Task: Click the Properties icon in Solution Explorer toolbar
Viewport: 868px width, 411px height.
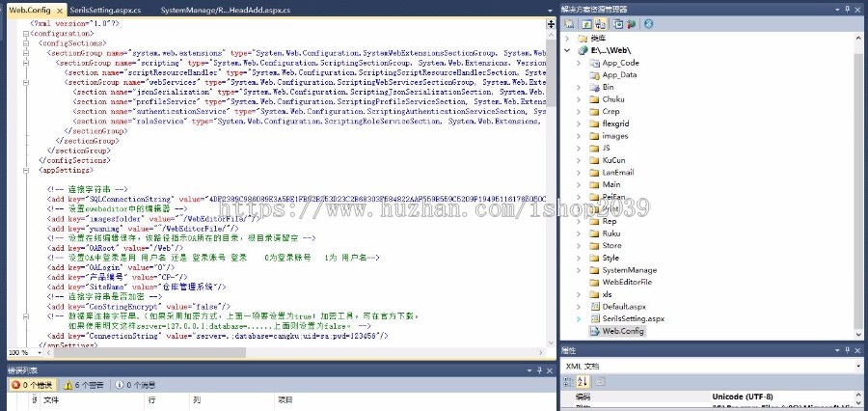Action: [569, 24]
